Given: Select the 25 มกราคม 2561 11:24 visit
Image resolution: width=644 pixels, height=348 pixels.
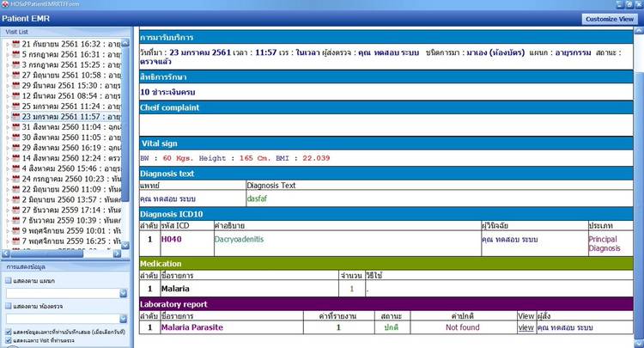Looking at the screenshot, I should point(73,106).
